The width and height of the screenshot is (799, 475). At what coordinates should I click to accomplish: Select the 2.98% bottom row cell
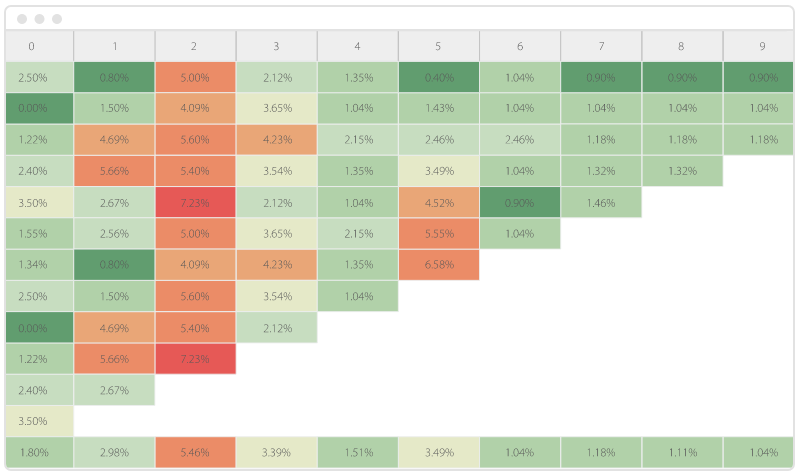[x=114, y=452]
